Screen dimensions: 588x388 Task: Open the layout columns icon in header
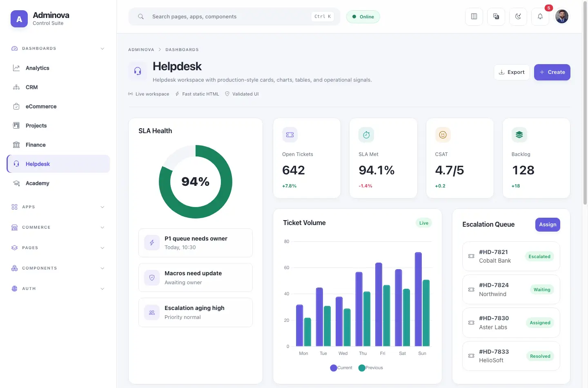pyautogui.click(x=474, y=17)
